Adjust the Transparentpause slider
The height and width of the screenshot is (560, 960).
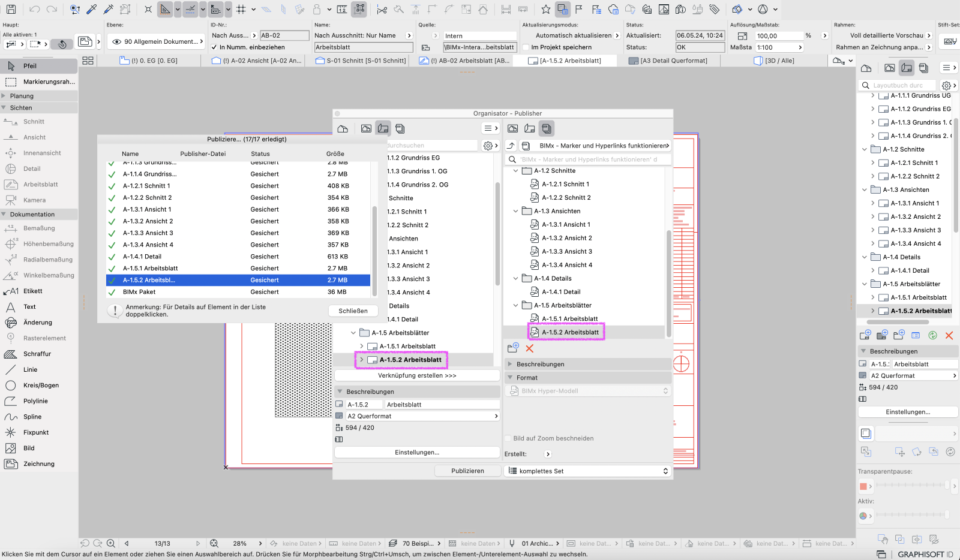(x=912, y=485)
